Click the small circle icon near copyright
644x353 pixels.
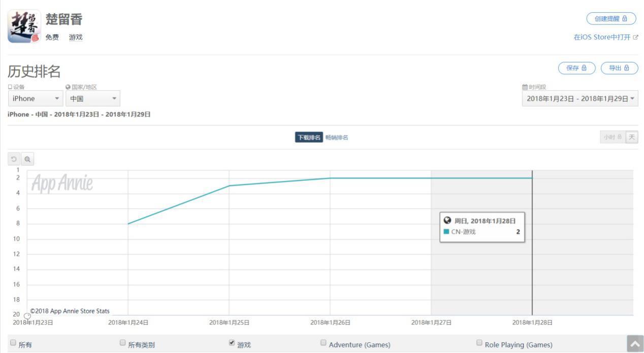click(x=27, y=316)
